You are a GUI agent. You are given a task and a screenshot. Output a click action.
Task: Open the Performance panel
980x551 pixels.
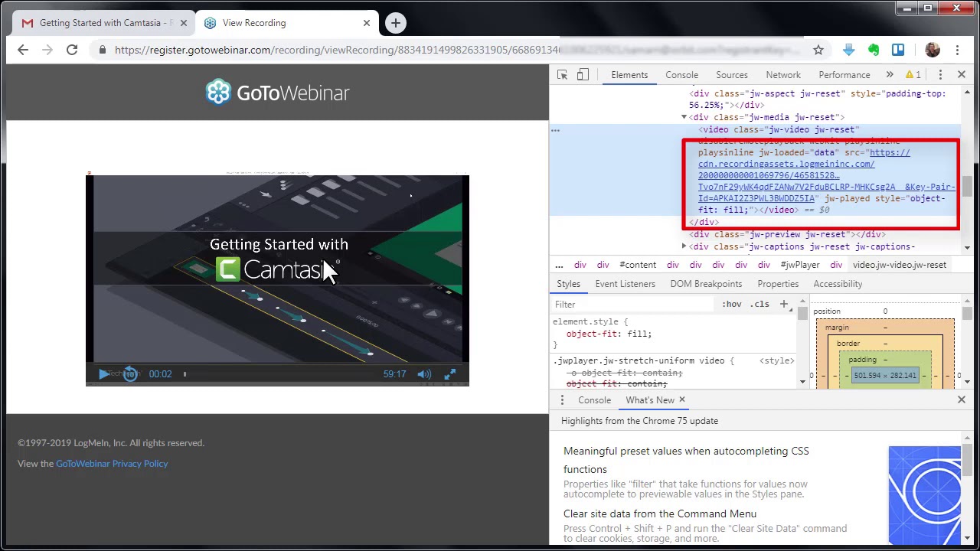(x=844, y=75)
